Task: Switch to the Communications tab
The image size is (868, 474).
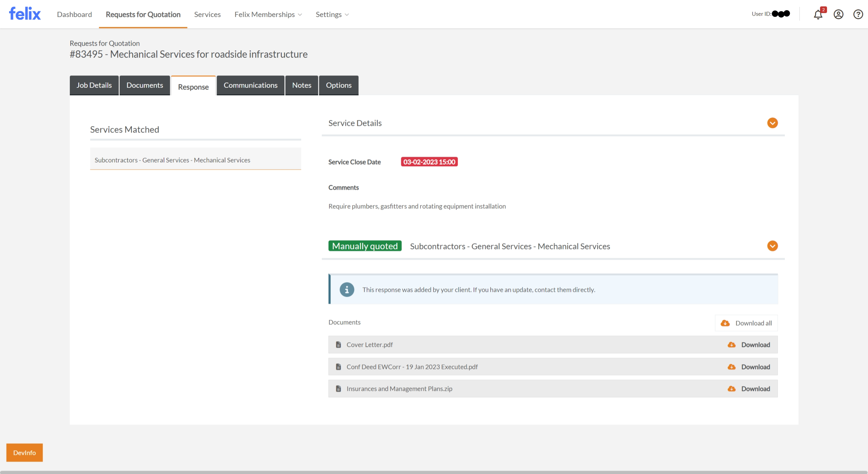Action: point(251,85)
